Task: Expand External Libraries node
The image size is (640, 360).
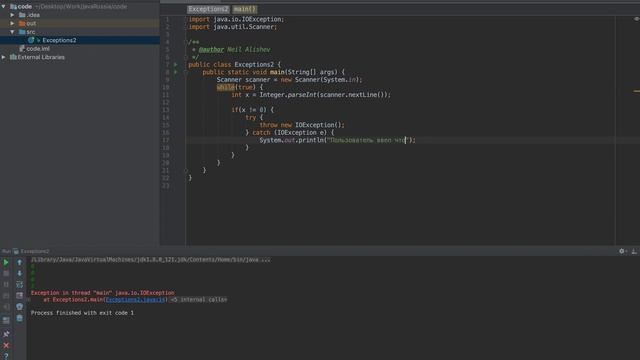Action: pyautogui.click(x=4, y=57)
